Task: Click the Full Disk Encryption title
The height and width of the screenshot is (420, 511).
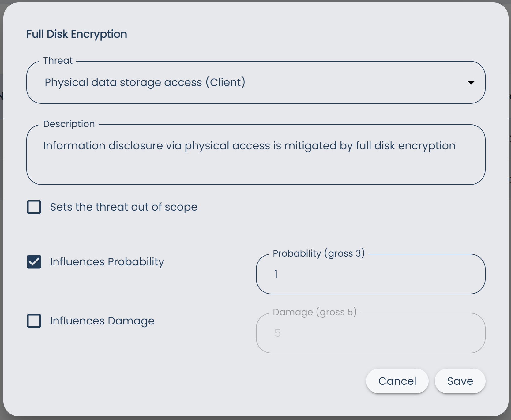Action: pos(77,34)
